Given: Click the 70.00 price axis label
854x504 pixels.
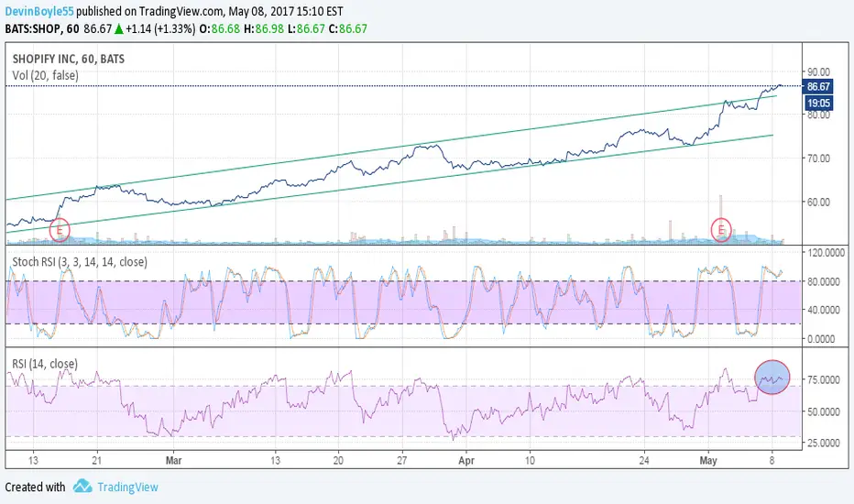Looking at the screenshot, I should coord(818,159).
